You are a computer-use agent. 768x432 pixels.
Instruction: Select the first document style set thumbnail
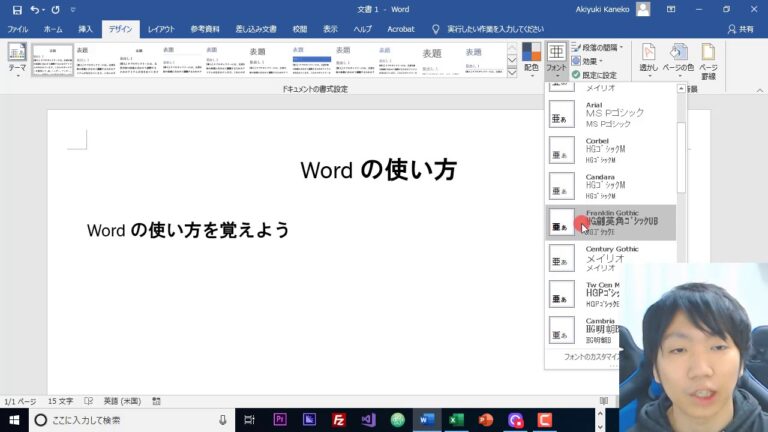coord(53,60)
